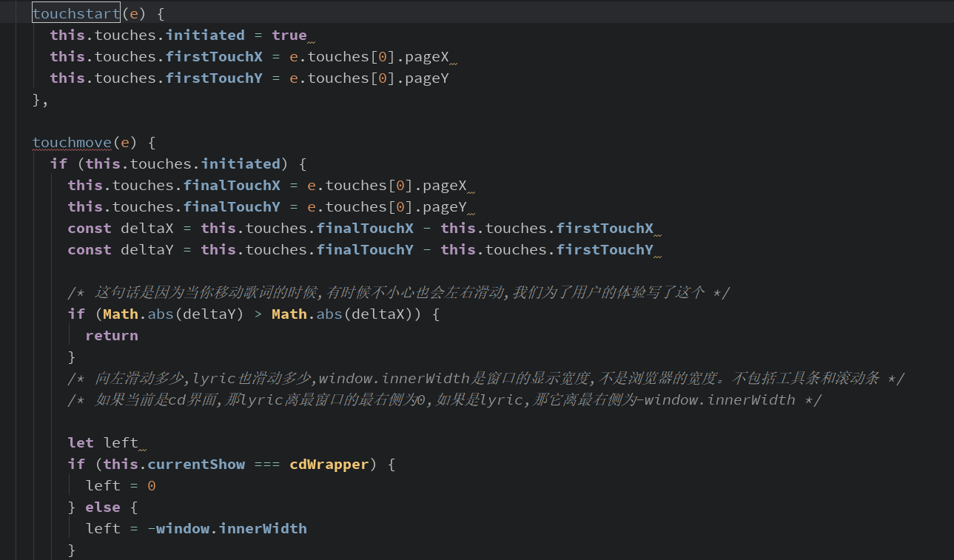The image size is (954, 560).
Task: Click the 'let left' declaration
Action: coord(103,442)
